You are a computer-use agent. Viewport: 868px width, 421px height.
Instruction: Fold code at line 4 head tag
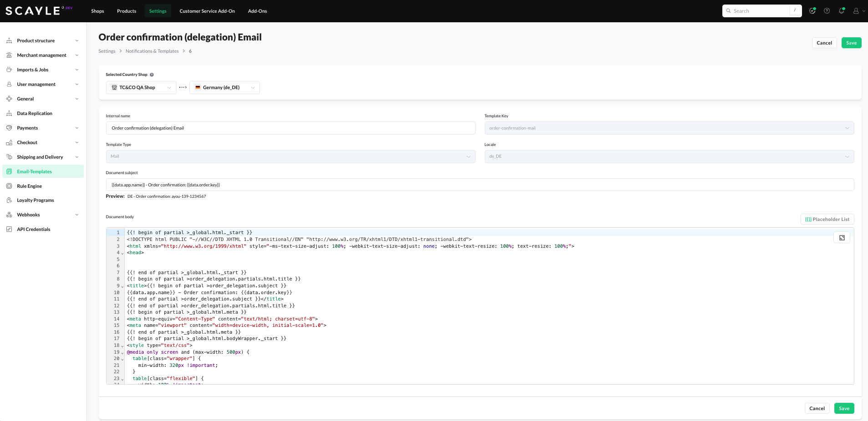point(122,253)
